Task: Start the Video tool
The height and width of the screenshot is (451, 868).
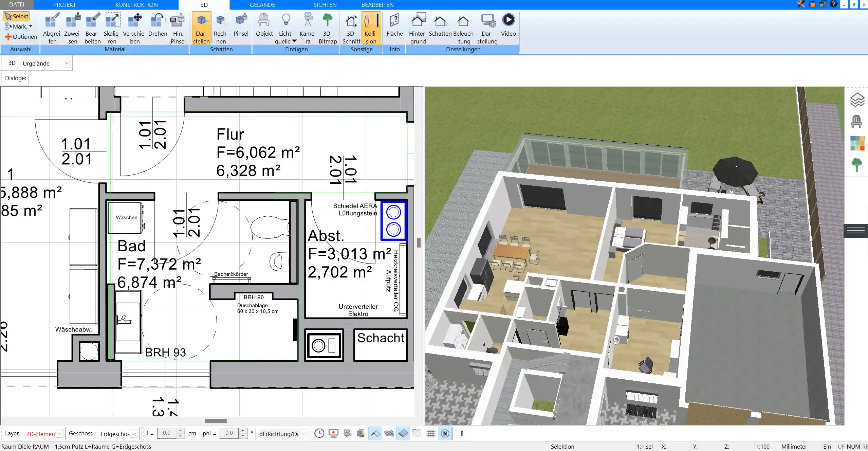Action: point(508,25)
